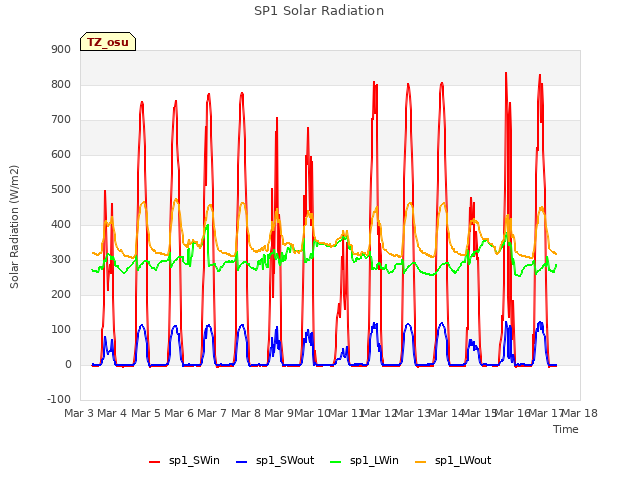Click the orange sp1_LWout legend swatch
Image resolution: width=640 pixels, height=480 pixels.
(420, 462)
